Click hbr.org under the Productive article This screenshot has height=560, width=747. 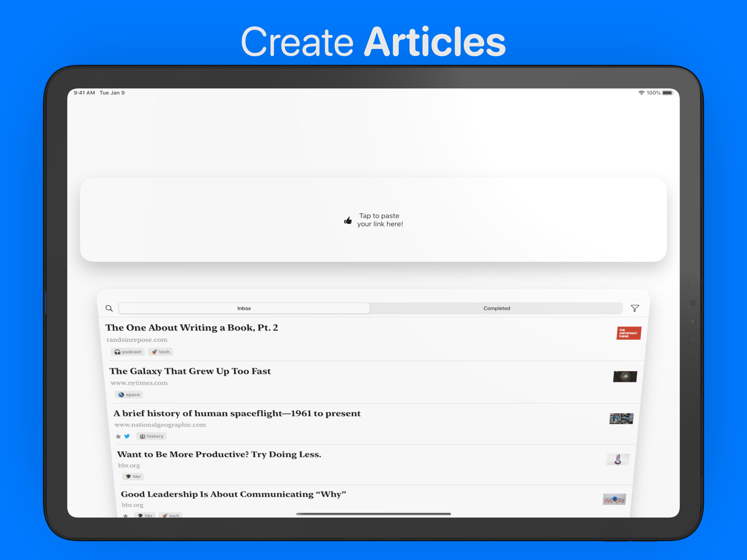tap(129, 465)
